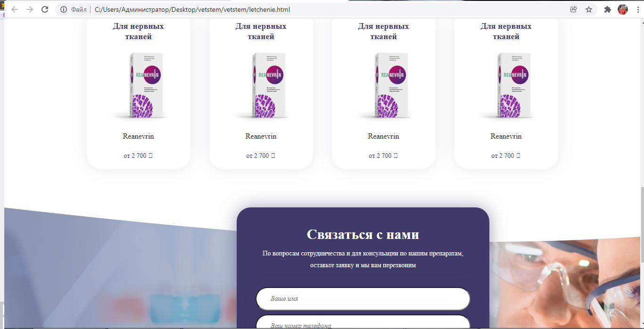Click the "от 2 700" price in the third card
The height and width of the screenshot is (329, 644).
[383, 156]
